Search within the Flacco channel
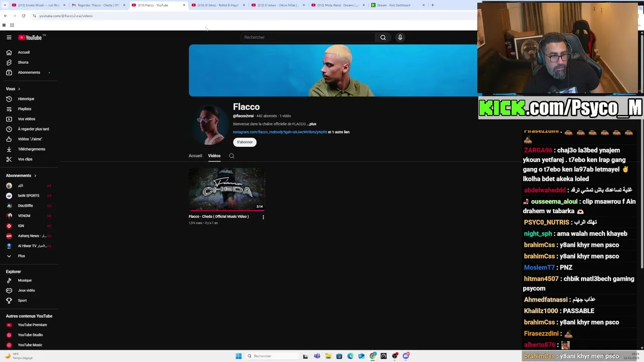Viewport: 644px width, 362px height. 231,156
